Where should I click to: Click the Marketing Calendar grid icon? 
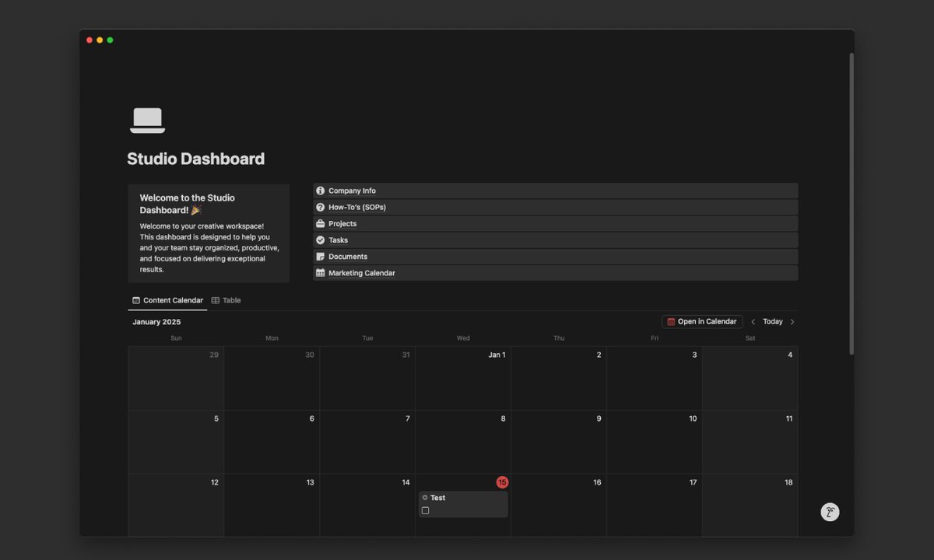tap(320, 273)
